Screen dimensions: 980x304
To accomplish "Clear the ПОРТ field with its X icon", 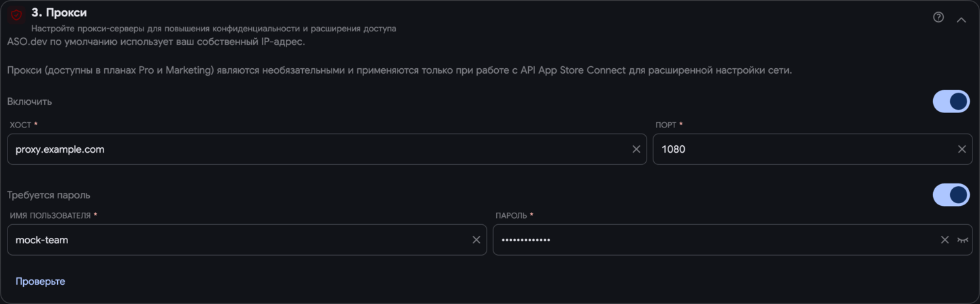I will [962, 149].
